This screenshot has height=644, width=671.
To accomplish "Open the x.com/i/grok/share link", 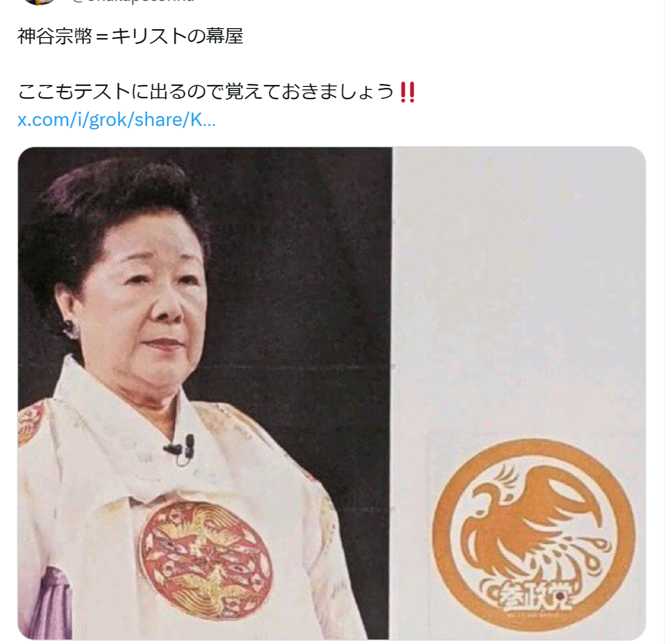I will pyautogui.click(x=117, y=120).
